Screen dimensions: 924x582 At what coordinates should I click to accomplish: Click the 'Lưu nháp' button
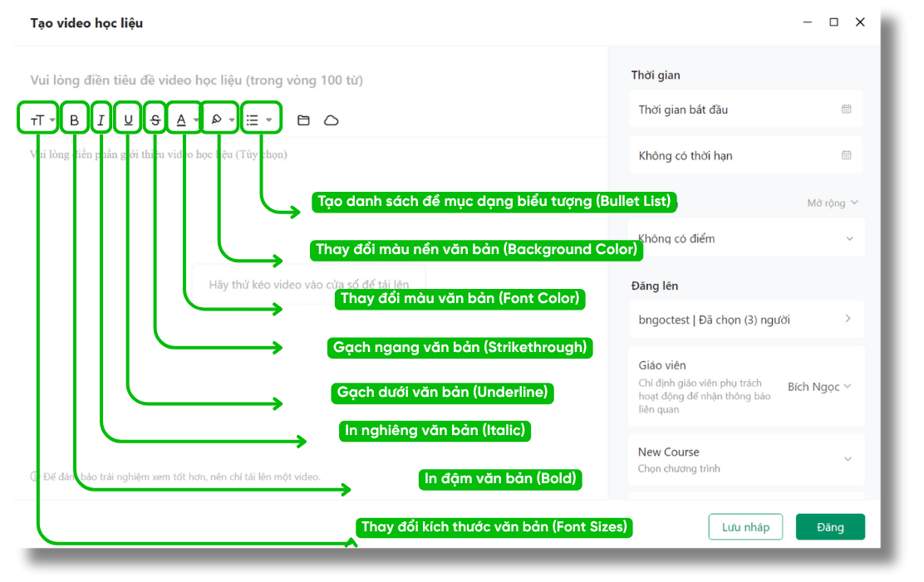pyautogui.click(x=745, y=527)
